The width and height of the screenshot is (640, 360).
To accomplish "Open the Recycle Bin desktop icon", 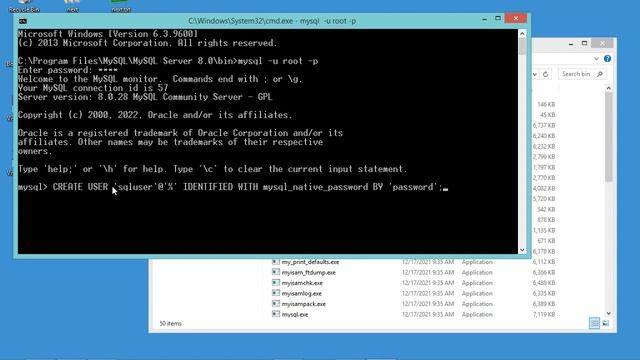I will pyautogui.click(x=24, y=6).
